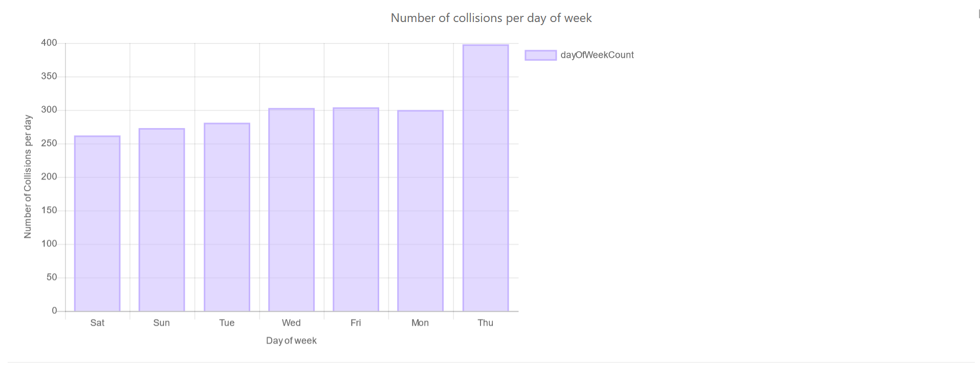Click the dayOfWeekCount legend color box
Image resolution: width=980 pixels, height=381 pixels.
click(540, 55)
